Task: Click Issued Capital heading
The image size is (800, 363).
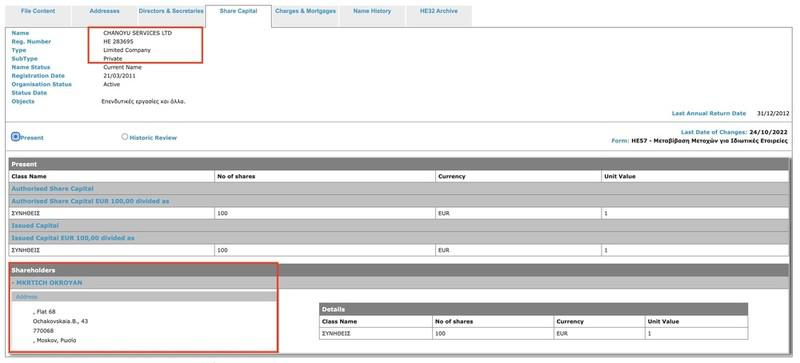Action: click(35, 226)
